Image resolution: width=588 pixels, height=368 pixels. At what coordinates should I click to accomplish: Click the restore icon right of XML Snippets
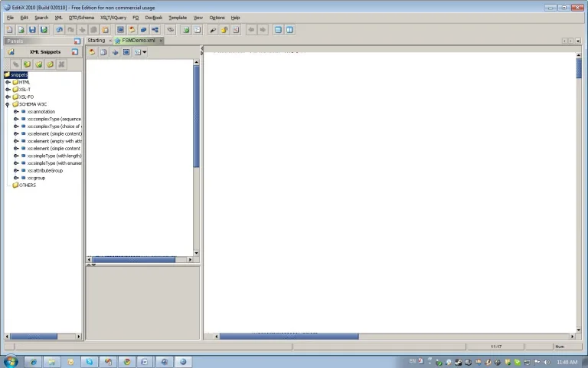click(75, 52)
